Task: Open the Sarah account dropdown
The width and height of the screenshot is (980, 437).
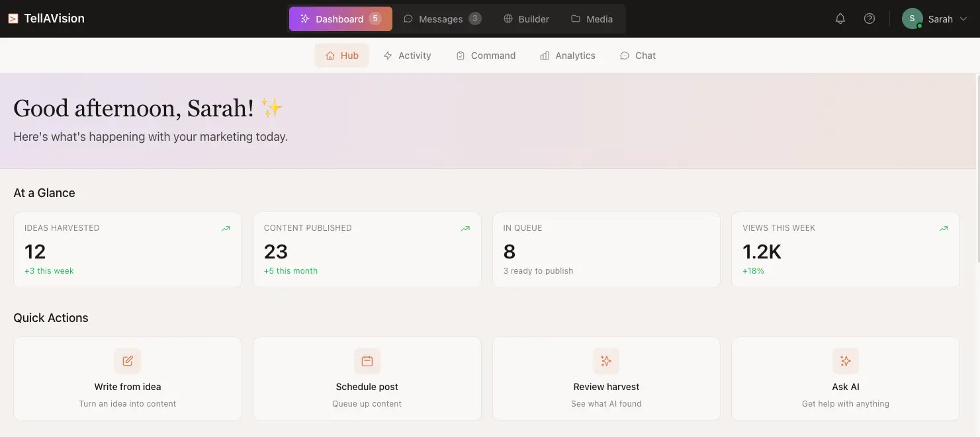Action: click(935, 19)
